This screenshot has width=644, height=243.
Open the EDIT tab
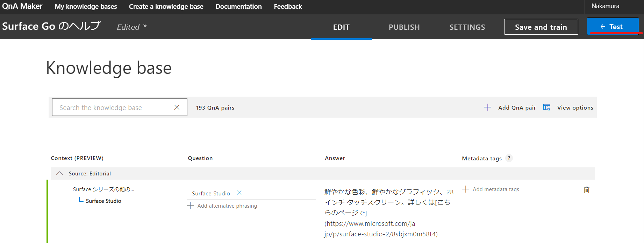click(x=341, y=27)
